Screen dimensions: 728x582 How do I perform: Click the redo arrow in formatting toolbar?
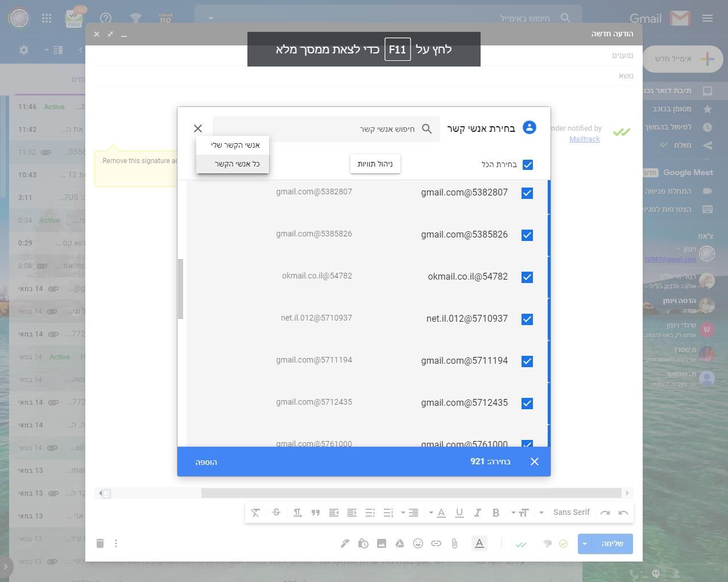pyautogui.click(x=605, y=513)
